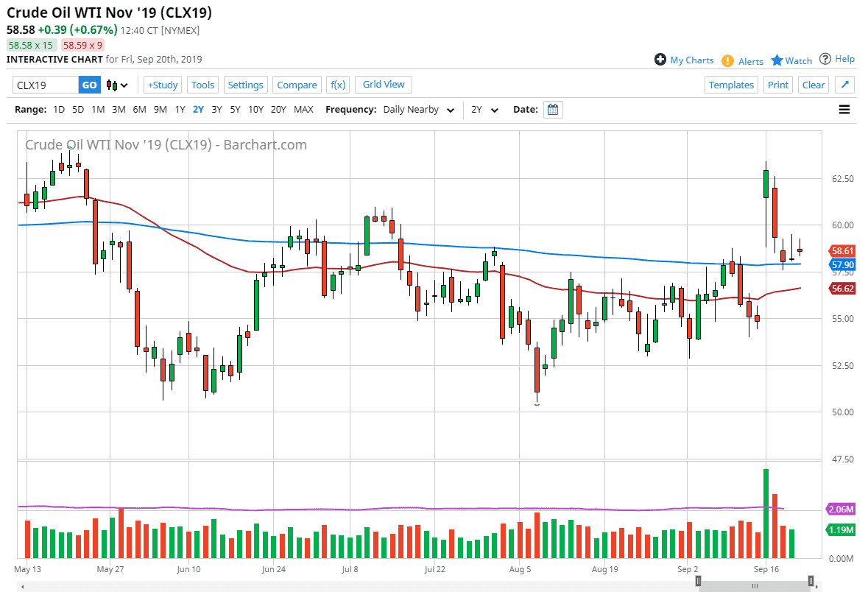Open the chart hamburger menu
This screenshot has height=592, width=868.
[x=844, y=109]
